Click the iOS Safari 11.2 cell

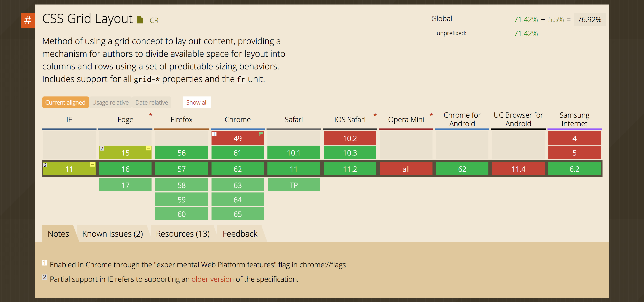[x=350, y=169]
